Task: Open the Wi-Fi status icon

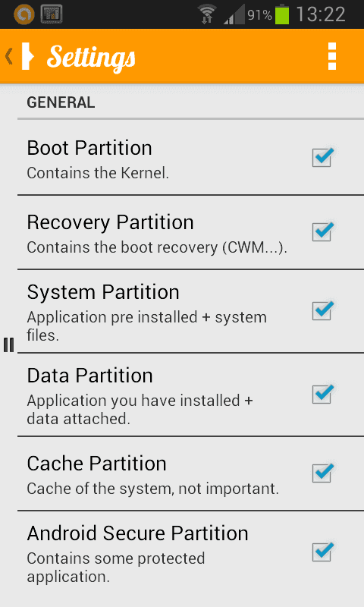Action: click(207, 14)
